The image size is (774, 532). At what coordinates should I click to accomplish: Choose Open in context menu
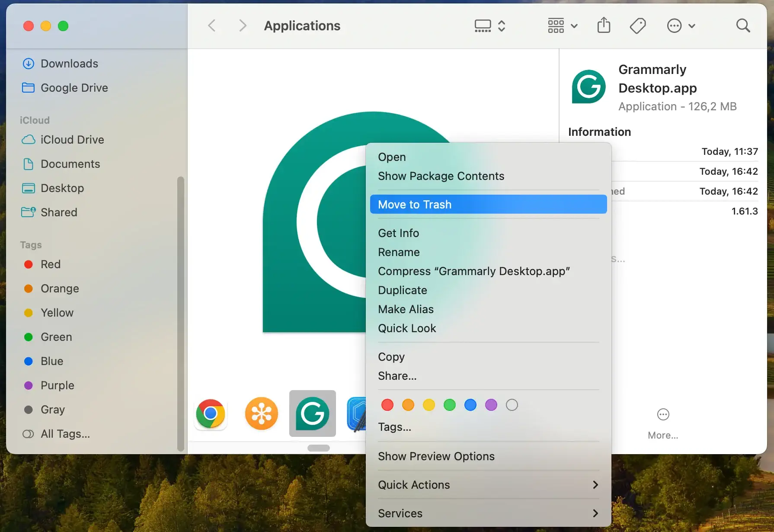[x=489, y=157]
